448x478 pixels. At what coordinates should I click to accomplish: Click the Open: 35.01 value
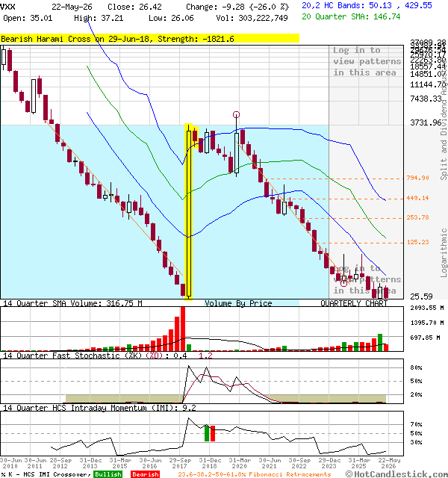click(28, 18)
